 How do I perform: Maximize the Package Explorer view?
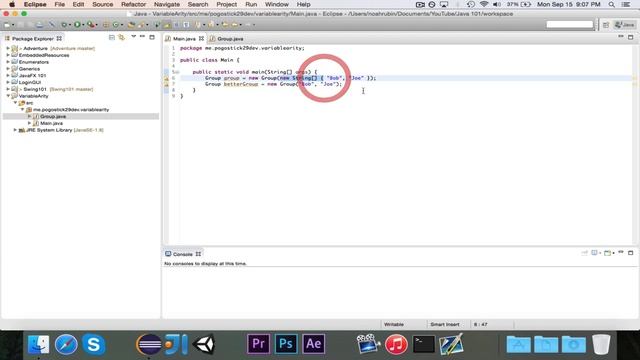point(152,37)
